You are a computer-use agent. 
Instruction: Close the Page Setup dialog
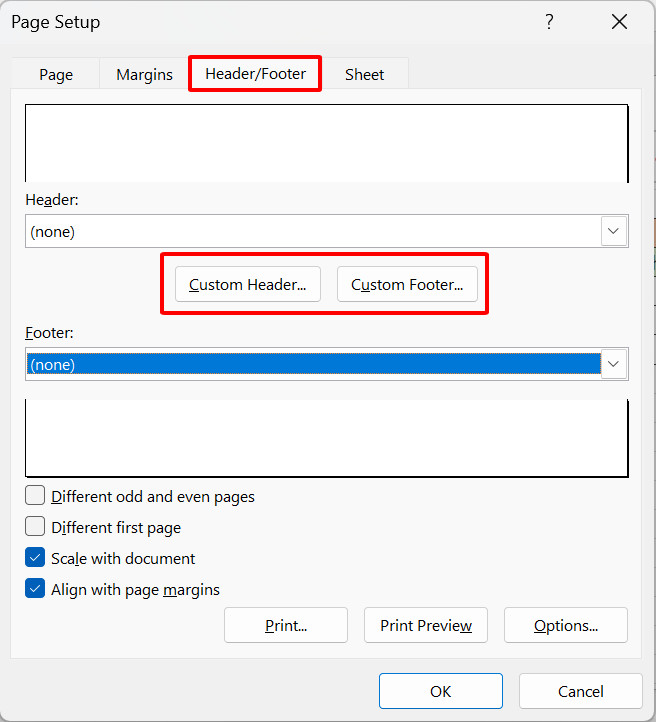pos(620,22)
